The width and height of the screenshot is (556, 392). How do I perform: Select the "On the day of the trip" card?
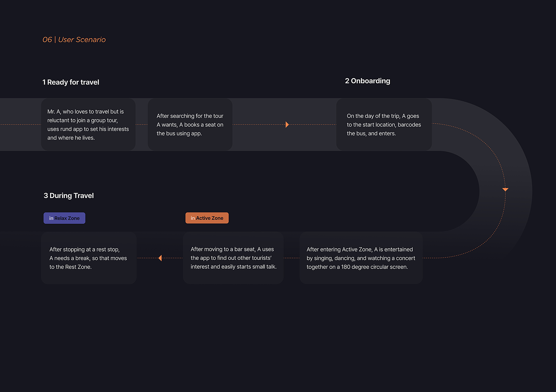coord(384,125)
